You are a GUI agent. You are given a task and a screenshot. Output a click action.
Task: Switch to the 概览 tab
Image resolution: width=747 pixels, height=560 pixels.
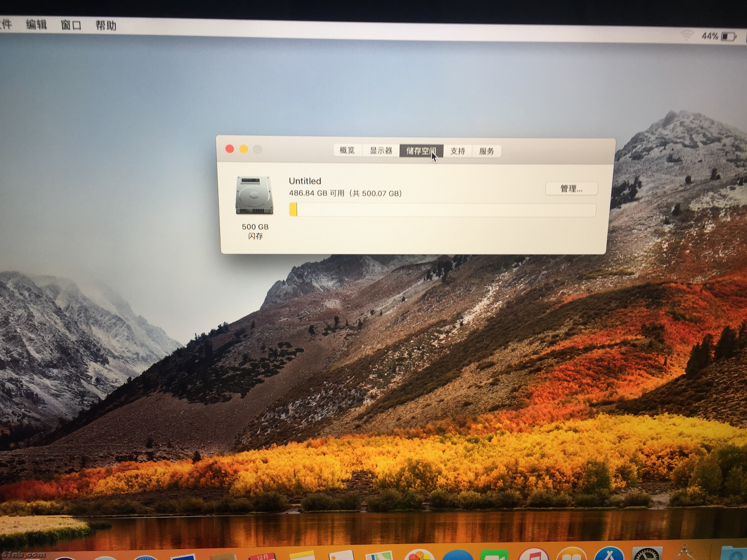click(x=347, y=150)
